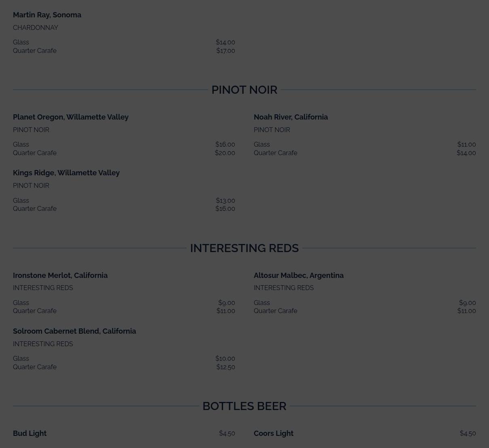Click the INTERESTING REDS section heading
The image size is (489, 448).
click(244, 248)
